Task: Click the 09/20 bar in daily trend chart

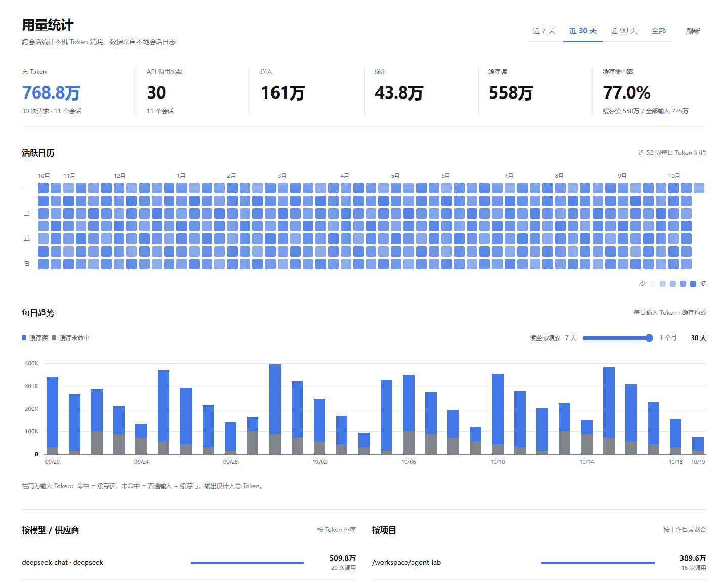Action: 52,415
